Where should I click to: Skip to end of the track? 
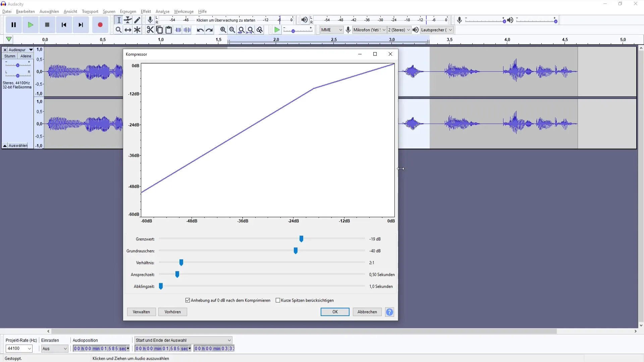[81, 25]
